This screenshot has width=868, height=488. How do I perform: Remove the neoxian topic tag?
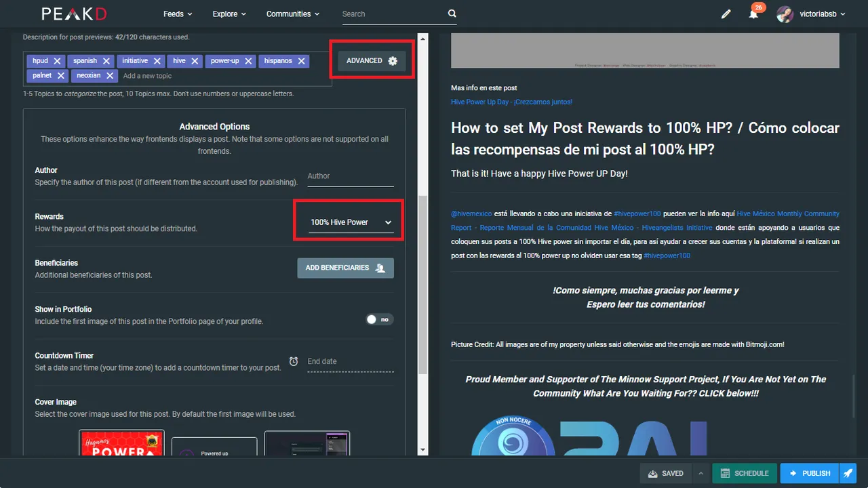(110, 76)
